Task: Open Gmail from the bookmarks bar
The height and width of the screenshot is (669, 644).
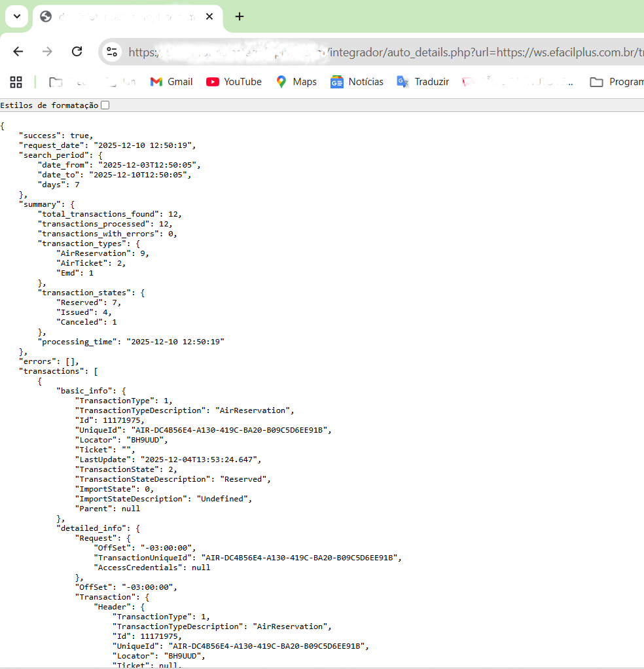Action: point(171,82)
